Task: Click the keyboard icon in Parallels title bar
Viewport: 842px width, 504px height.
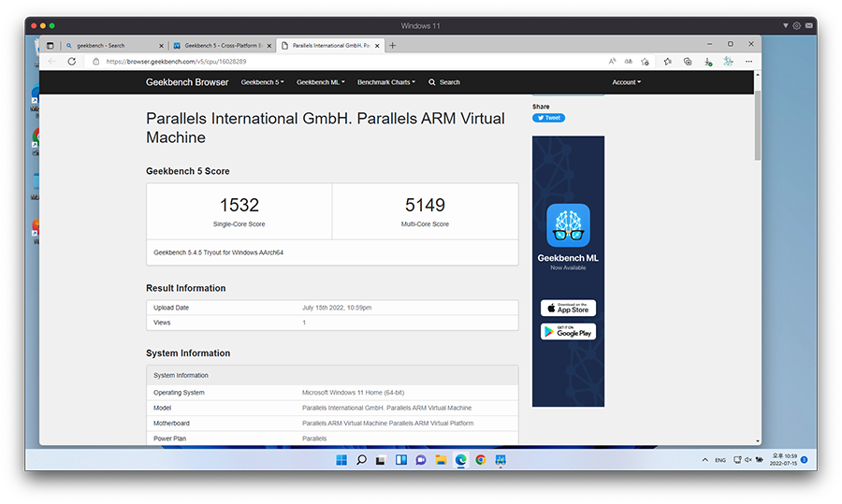Action: tap(808, 26)
